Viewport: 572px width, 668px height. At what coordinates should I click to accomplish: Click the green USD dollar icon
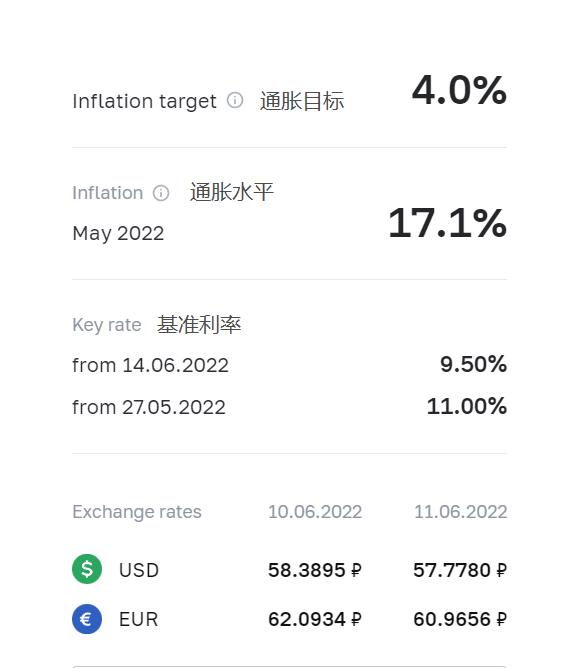pyautogui.click(x=87, y=569)
